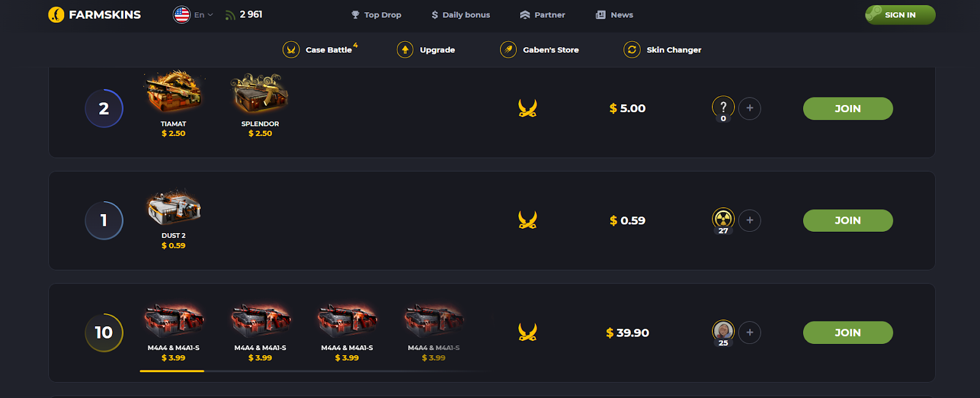Add a player slot in the $5.00 battle

[x=750, y=109]
